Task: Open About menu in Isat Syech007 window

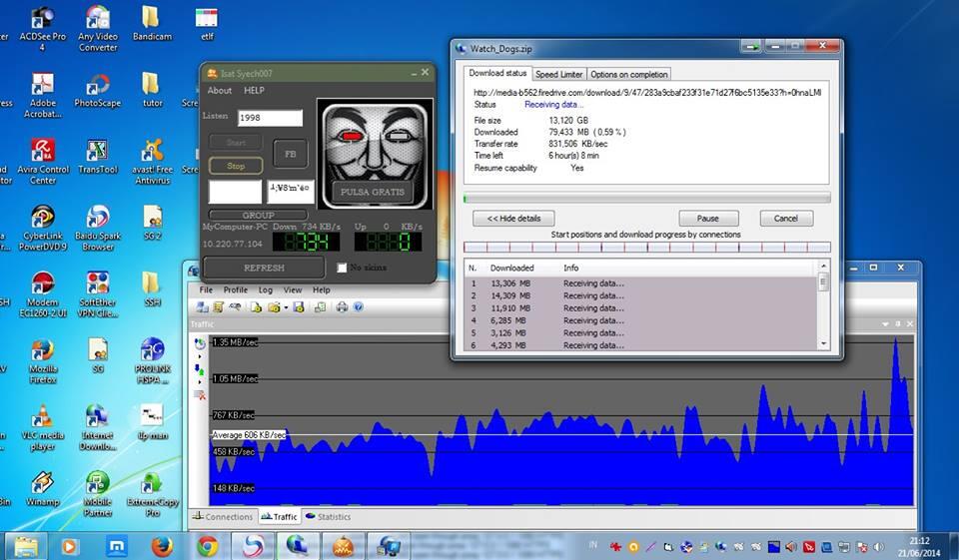Action: [220, 91]
